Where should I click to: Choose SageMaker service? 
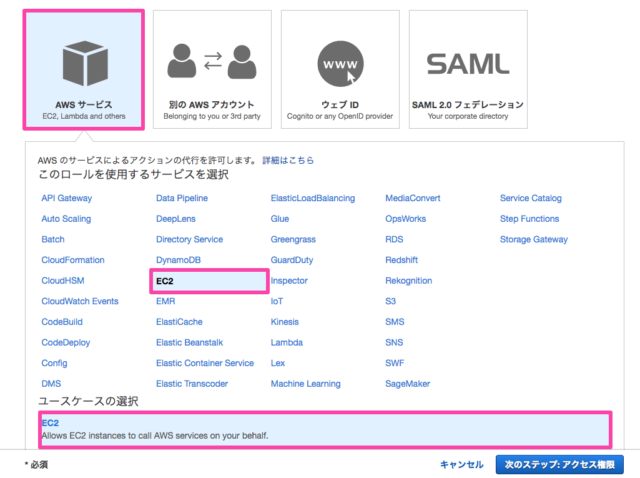408,384
